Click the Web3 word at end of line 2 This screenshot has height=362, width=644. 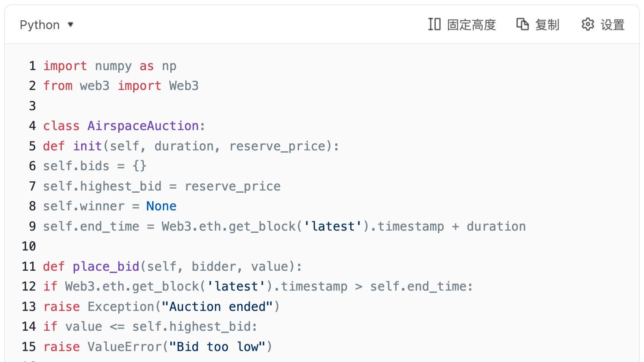coord(184,86)
